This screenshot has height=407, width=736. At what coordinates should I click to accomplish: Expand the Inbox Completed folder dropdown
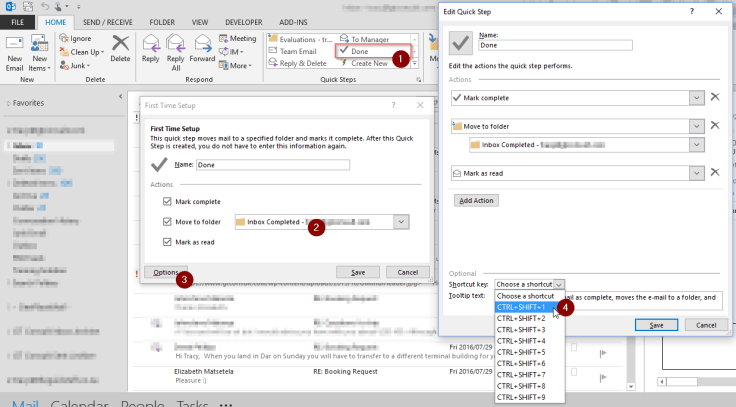(401, 222)
